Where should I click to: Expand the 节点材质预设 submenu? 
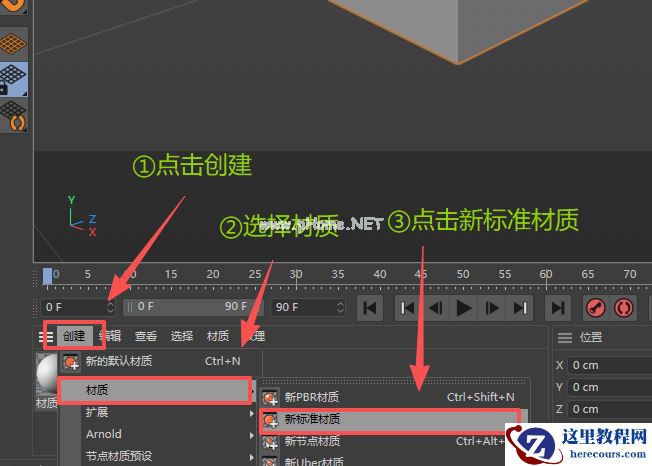pos(158,456)
